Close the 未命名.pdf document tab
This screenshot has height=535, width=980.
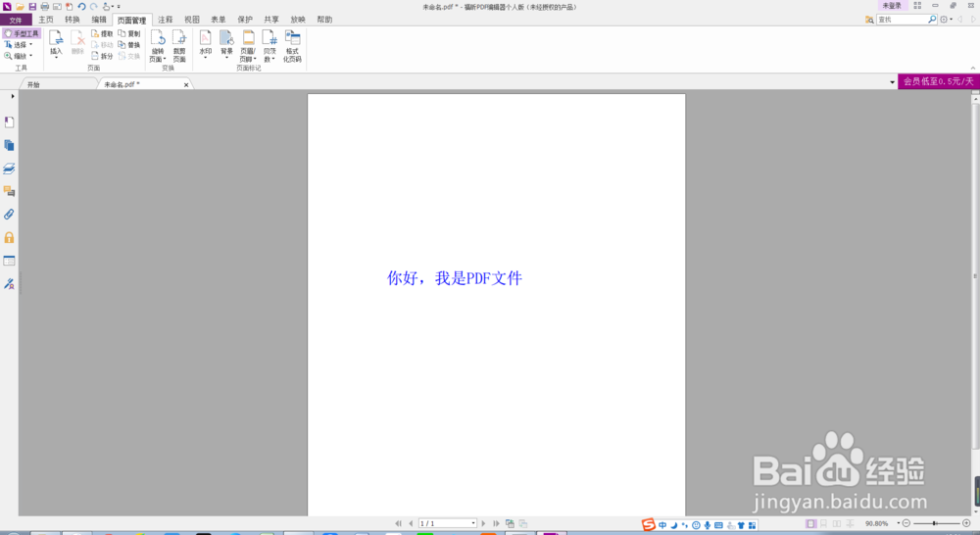[186, 85]
